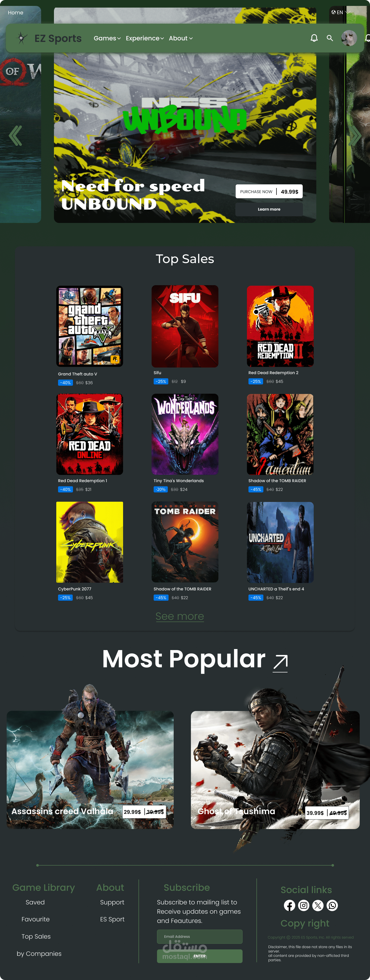Go to previous slide with left chevrons
The height and width of the screenshot is (980, 370).
pos(16,136)
